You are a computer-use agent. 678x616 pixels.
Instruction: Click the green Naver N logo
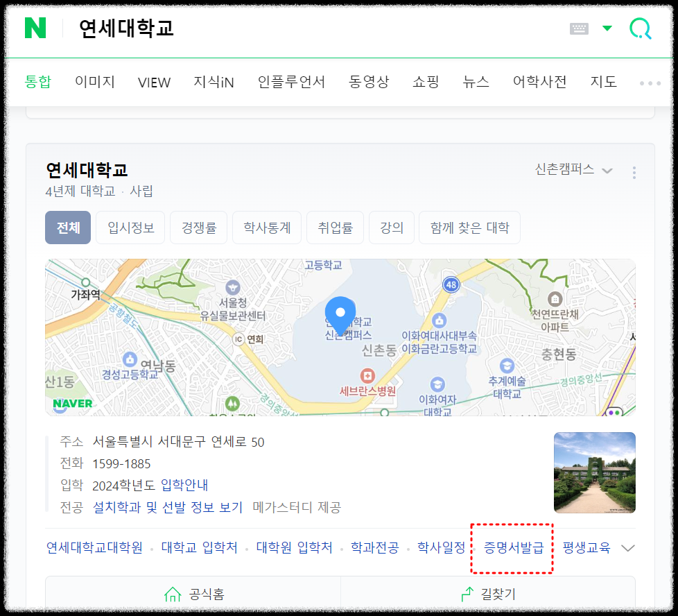point(35,28)
